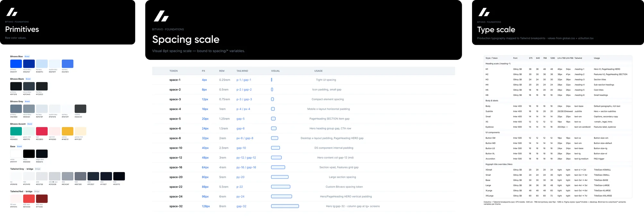Pick the Tailwind Grey 500 swatch #6B7280
The width and height of the screenshot is (644, 218).
(80, 176)
